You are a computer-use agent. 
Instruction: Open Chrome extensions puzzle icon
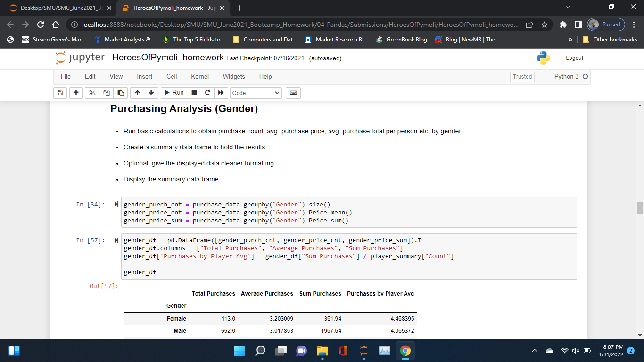click(563, 25)
